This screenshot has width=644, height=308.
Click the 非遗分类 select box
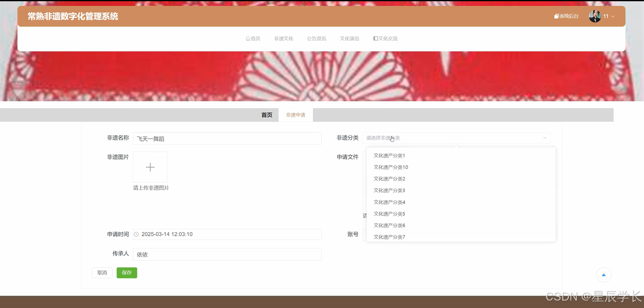point(457,138)
